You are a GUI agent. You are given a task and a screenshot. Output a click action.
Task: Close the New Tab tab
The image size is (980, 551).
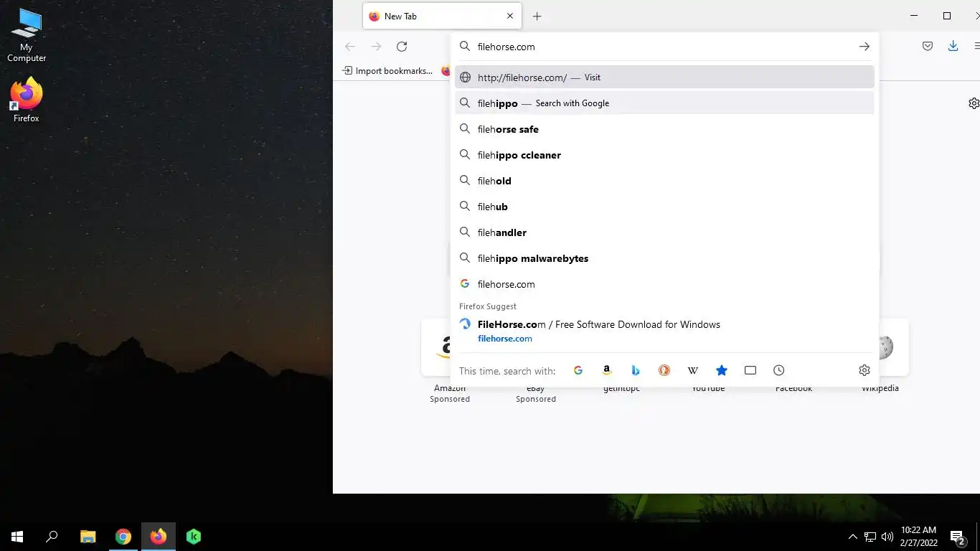[x=510, y=16]
